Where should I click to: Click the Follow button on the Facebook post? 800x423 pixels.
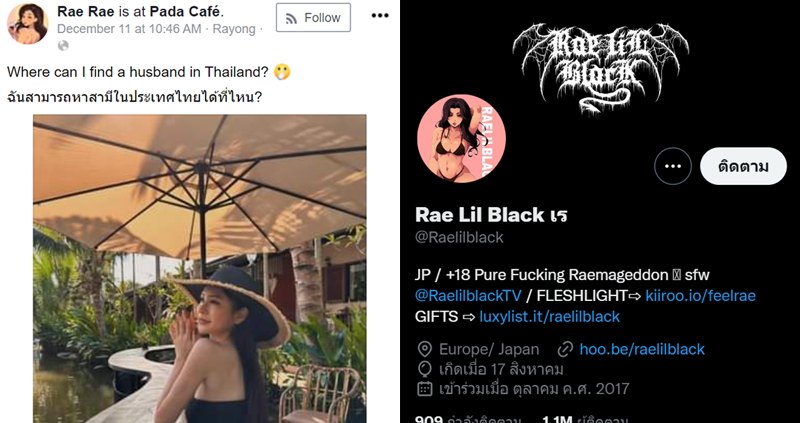pos(313,17)
